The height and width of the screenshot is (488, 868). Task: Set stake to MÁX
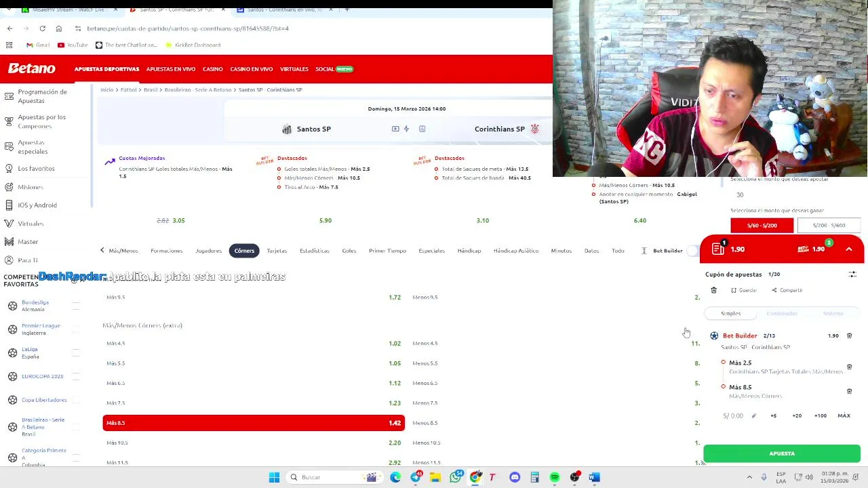tap(844, 415)
